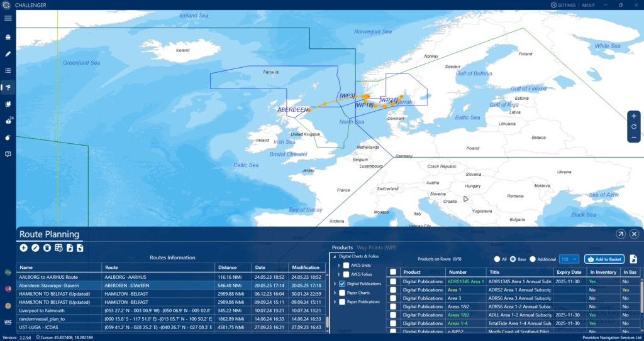This screenshot has width=644, height=341.
Task: Open the vessel icon in the sidebar
Action: [8, 37]
